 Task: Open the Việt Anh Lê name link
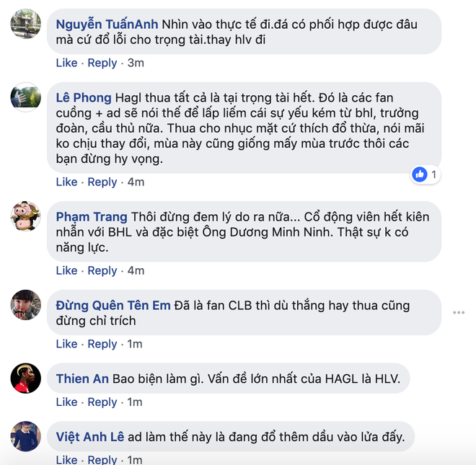pyautogui.click(x=90, y=437)
